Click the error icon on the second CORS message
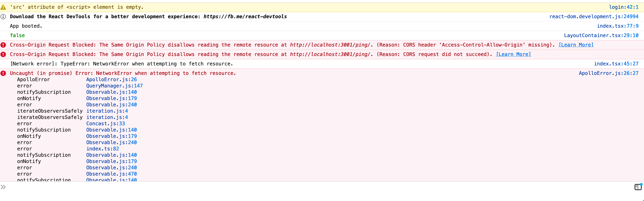644x201 pixels. point(3,54)
